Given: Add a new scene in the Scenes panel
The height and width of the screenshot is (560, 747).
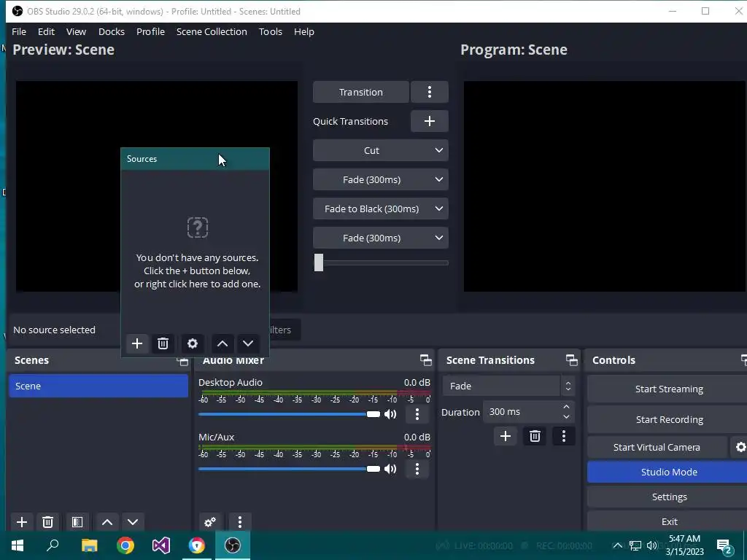Looking at the screenshot, I should (22, 522).
